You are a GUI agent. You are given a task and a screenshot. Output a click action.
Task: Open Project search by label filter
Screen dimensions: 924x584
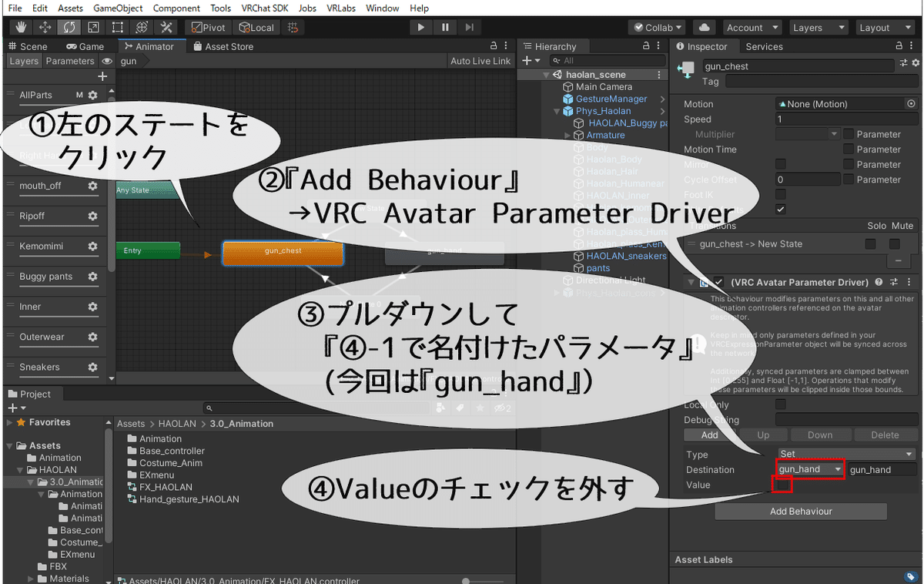[x=460, y=408]
